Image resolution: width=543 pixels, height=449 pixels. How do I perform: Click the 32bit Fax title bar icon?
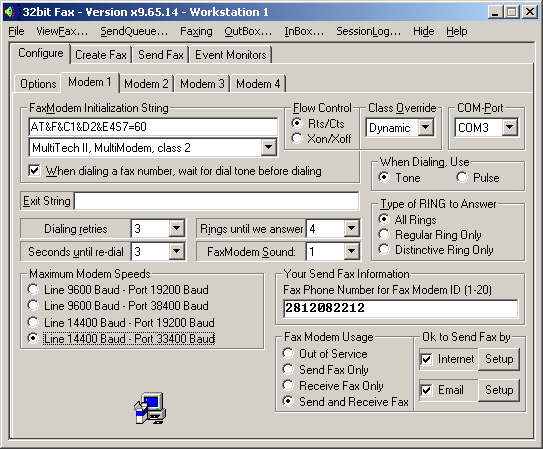[10, 12]
